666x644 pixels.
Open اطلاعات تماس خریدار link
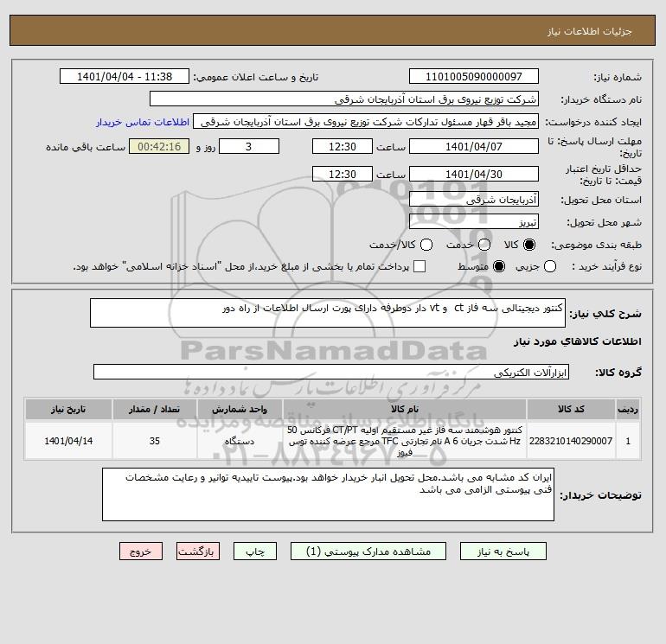[143, 122]
